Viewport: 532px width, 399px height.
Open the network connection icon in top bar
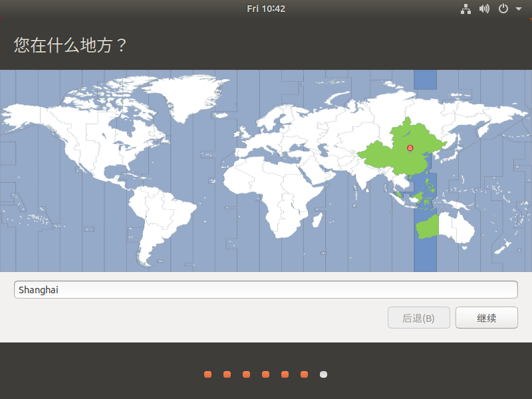point(465,9)
